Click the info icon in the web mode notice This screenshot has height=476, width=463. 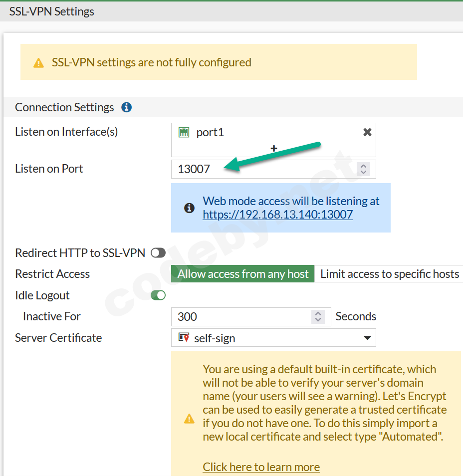(x=189, y=208)
